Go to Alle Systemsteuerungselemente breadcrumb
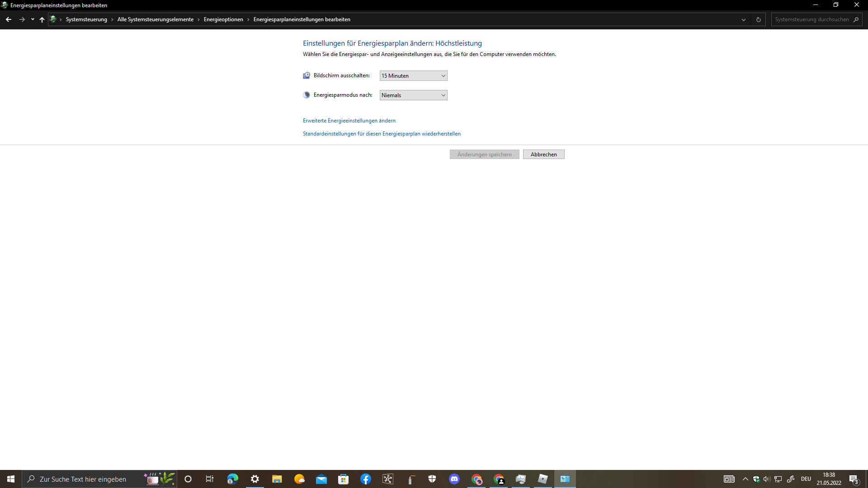This screenshot has height=488, width=868. [155, 19]
